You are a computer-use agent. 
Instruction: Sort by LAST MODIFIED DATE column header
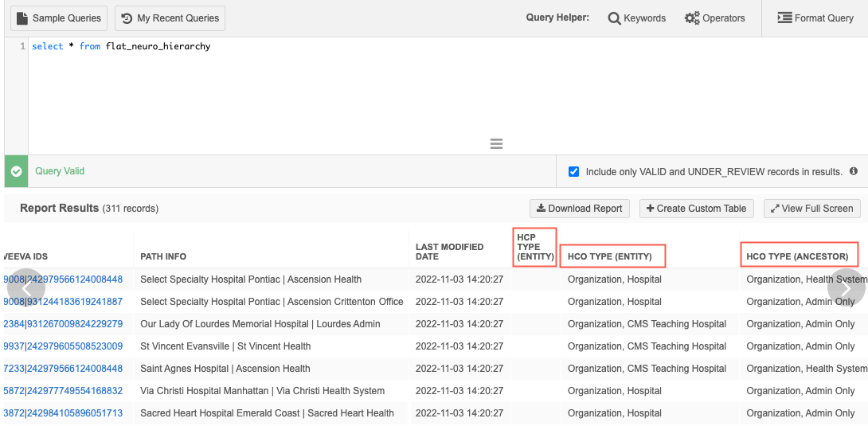point(449,252)
